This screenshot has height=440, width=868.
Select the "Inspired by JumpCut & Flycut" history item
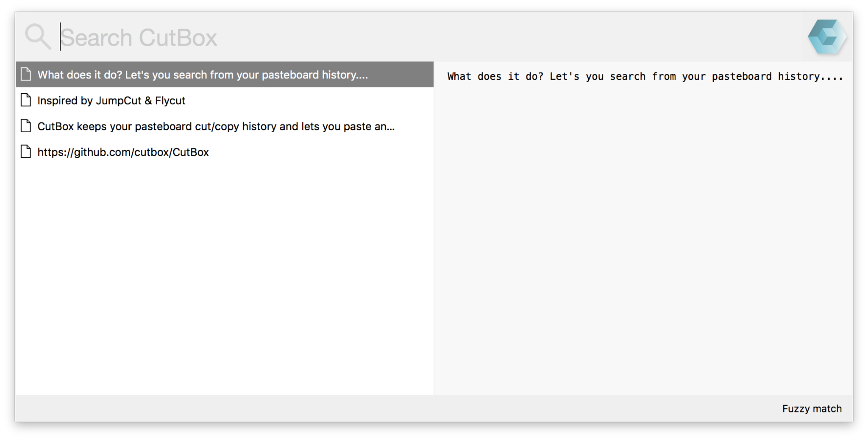coord(225,100)
